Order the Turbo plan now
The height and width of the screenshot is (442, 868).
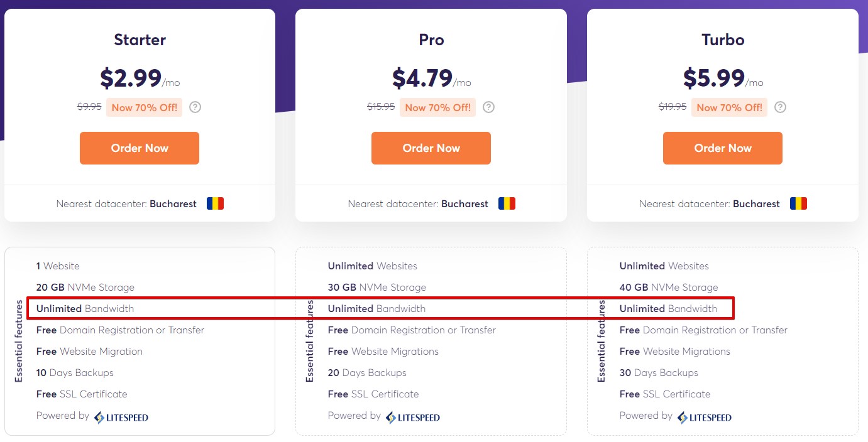(723, 148)
